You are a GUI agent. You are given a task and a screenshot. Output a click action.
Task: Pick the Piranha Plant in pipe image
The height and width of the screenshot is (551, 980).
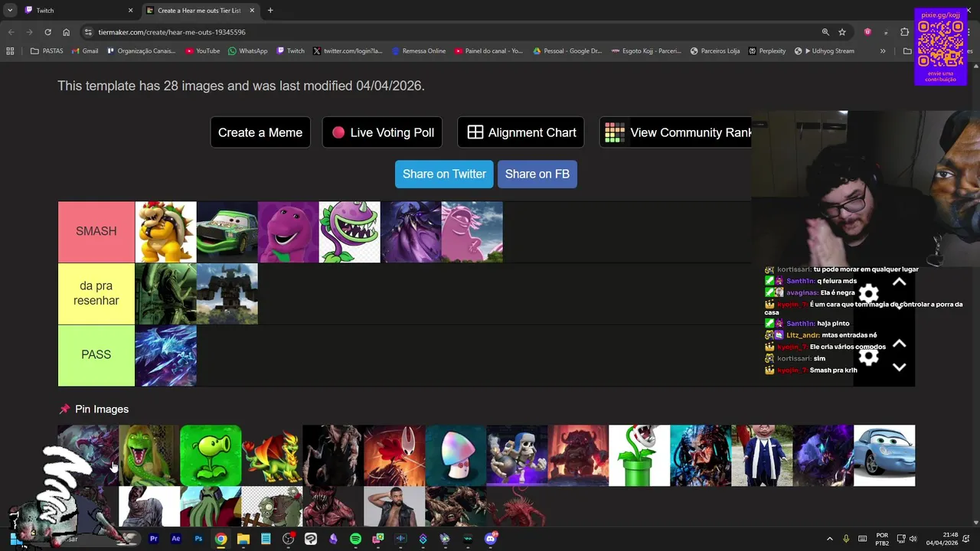(639, 455)
